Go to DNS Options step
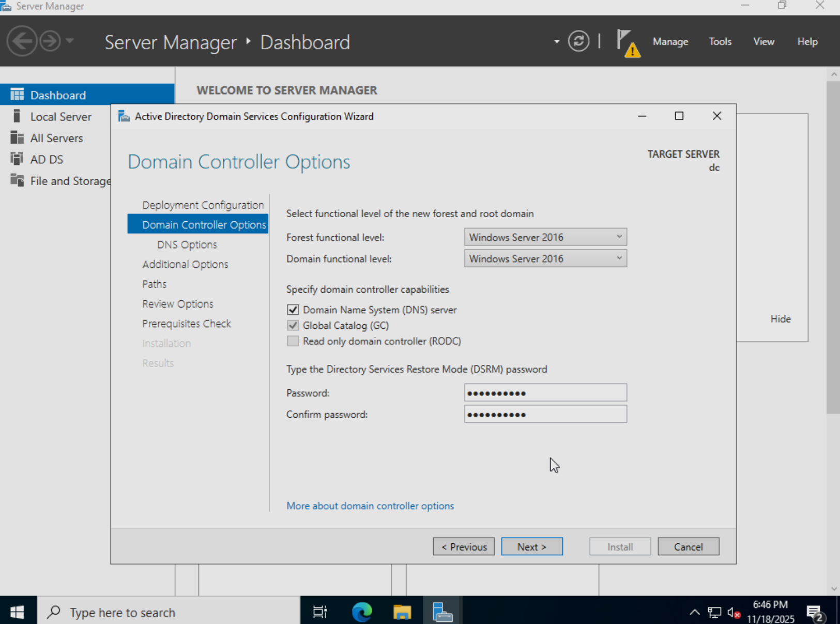Screen dimensions: 840x624 pyautogui.click(x=187, y=245)
